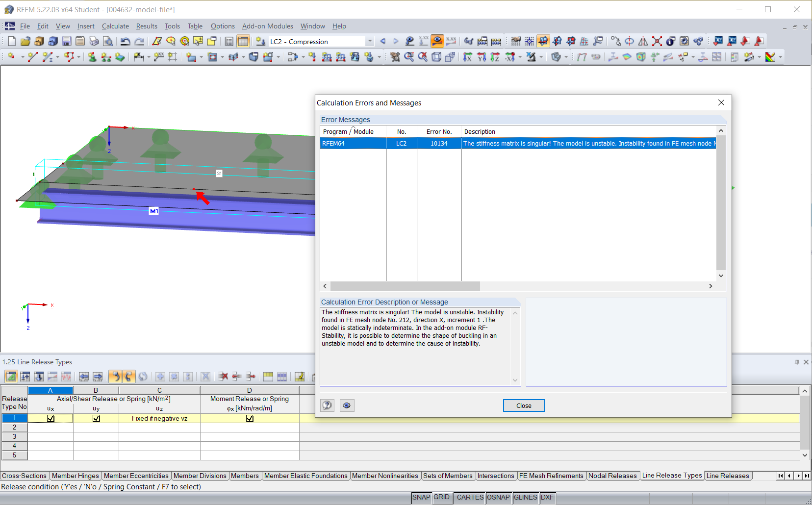Close the table panel with X
This screenshot has height=505, width=812.
click(x=806, y=362)
